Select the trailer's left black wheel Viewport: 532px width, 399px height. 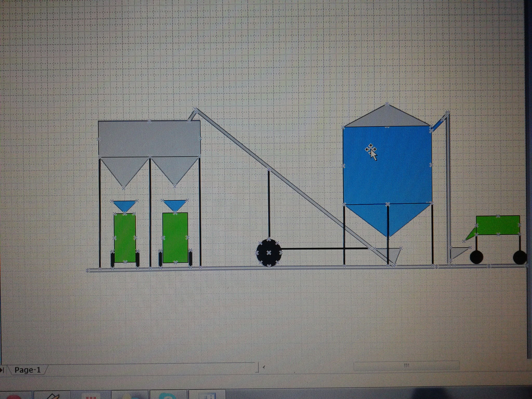(x=477, y=257)
